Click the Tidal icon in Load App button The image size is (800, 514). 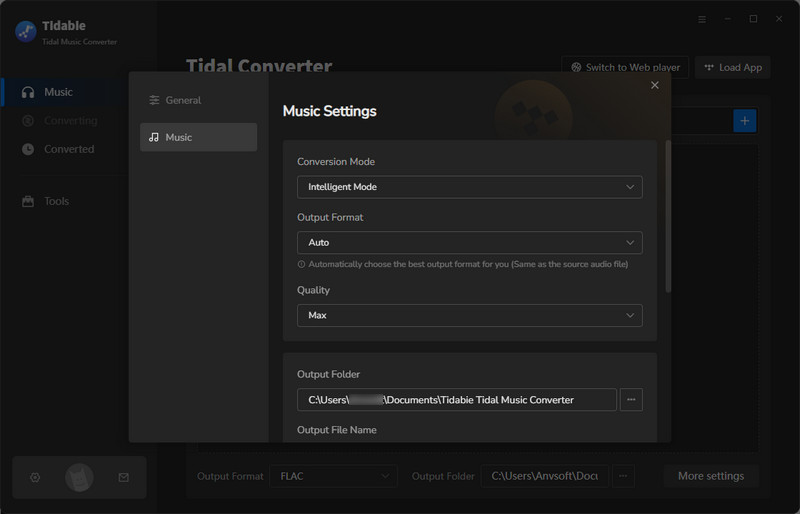click(x=709, y=67)
